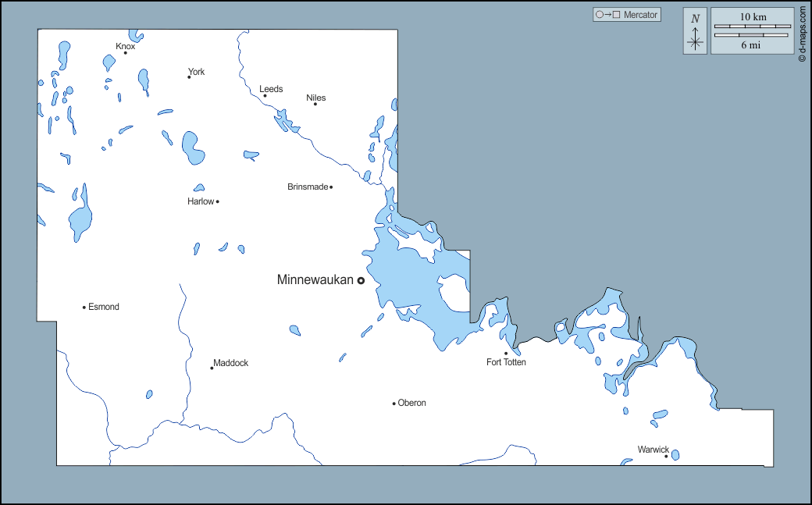
Task: Select the Minnewaukan county seat ring marker
Action: [361, 280]
